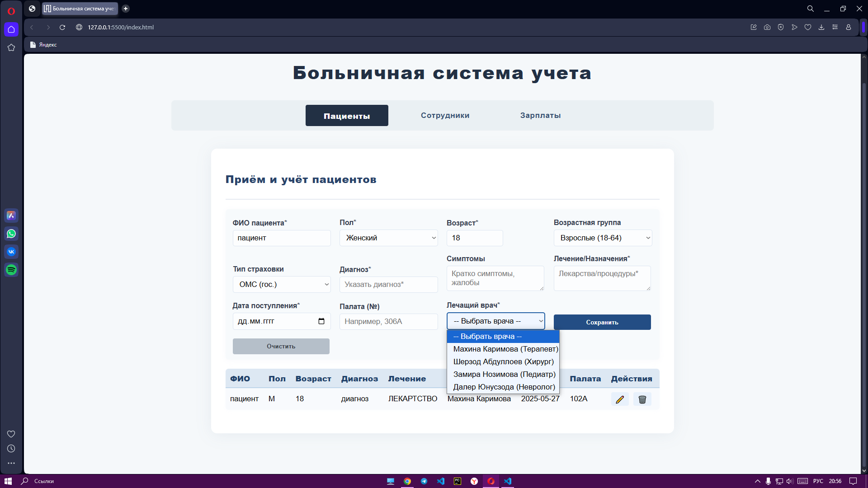
Task: Click the pencil edit icon for the patient row
Action: click(x=620, y=399)
